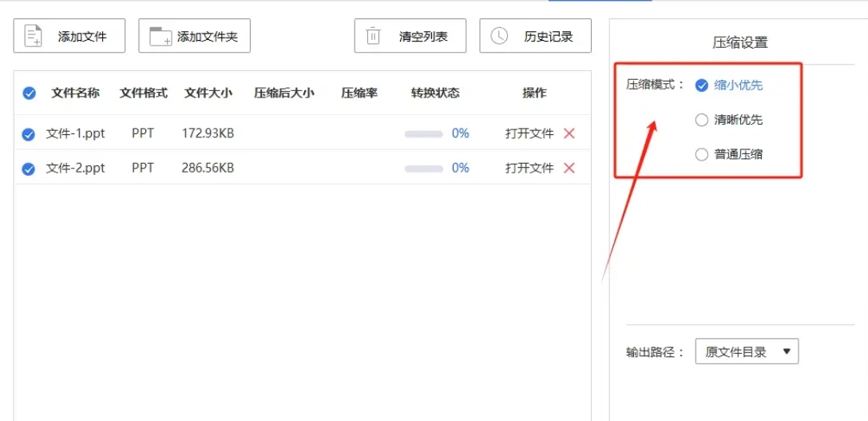Click the file name 文件-1.ppt
The height and width of the screenshot is (421, 868).
pyautogui.click(x=75, y=133)
